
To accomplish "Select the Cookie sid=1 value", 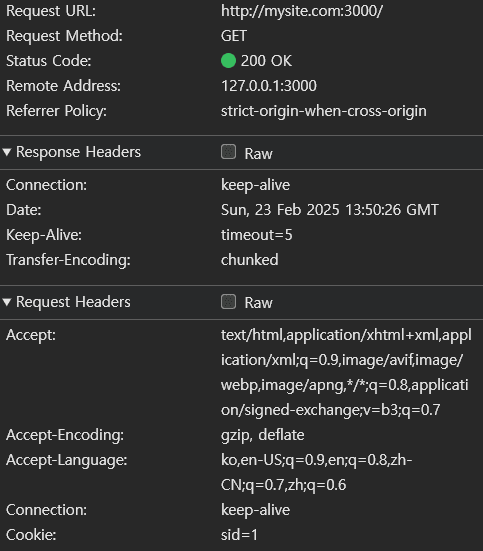I will pyautogui.click(x=239, y=535).
